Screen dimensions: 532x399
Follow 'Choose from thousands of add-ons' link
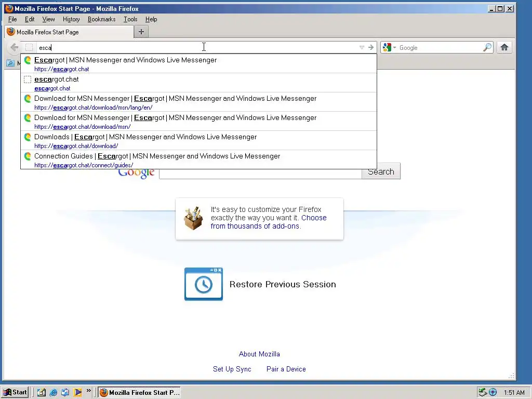click(x=269, y=222)
